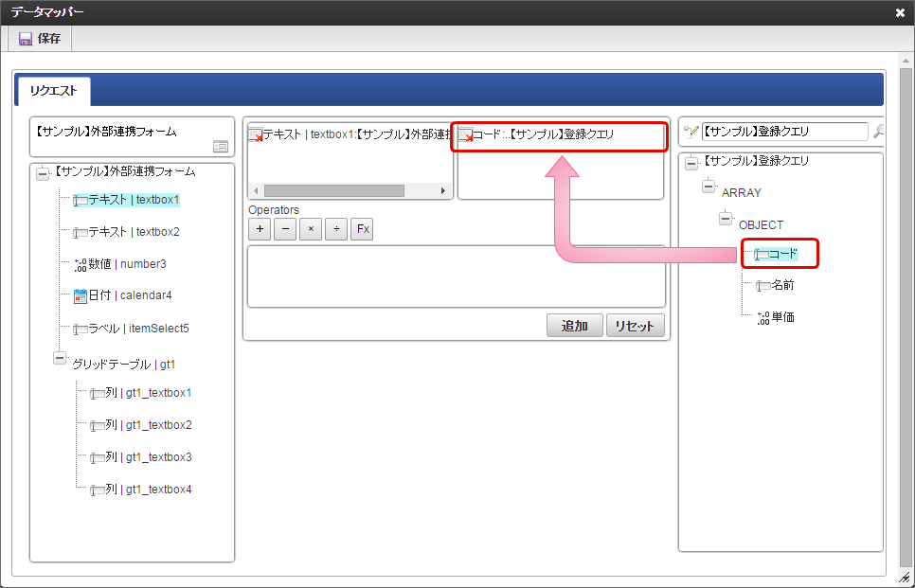This screenshot has height=588, width=915.
Task: Select 列 | gt1_textbox1 item
Action: point(140,393)
